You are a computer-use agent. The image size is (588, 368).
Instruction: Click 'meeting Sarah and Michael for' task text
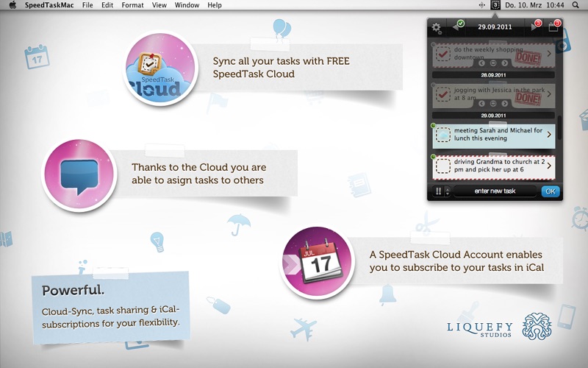[498, 130]
